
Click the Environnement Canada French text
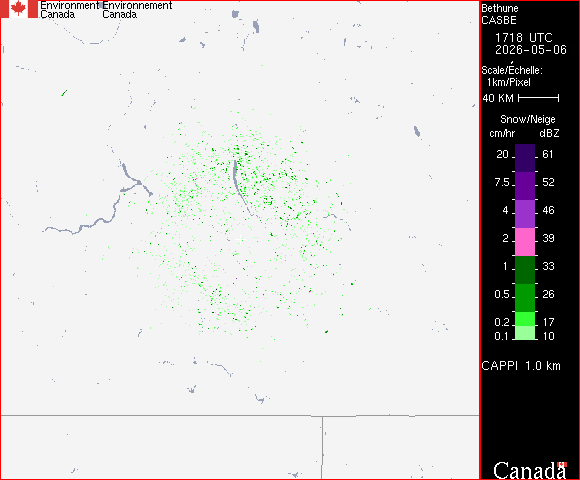[137, 10]
